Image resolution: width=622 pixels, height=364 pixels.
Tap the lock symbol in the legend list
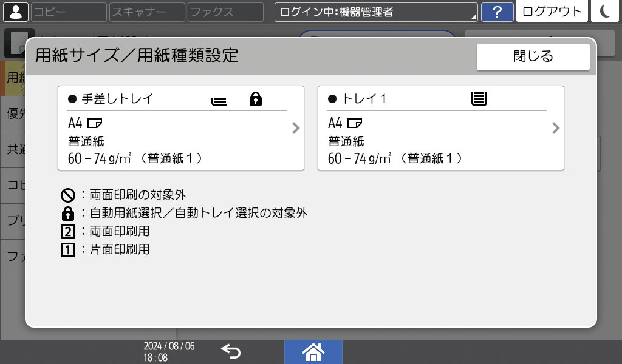[68, 214]
